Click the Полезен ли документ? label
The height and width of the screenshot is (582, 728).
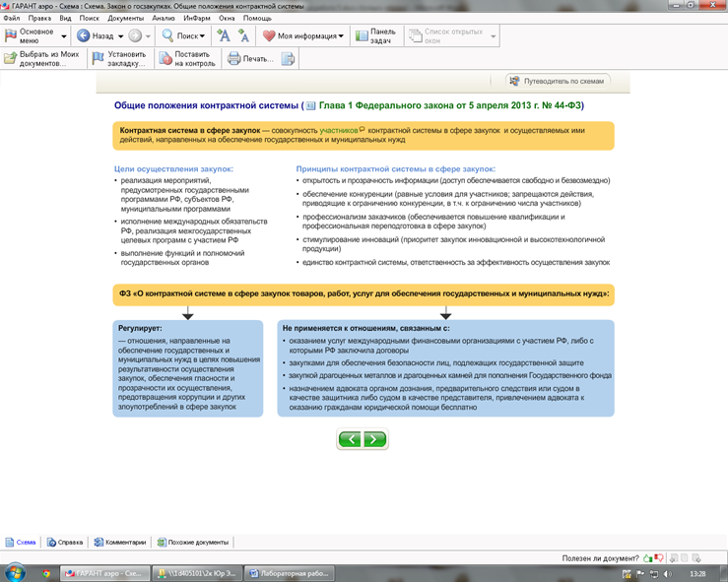tap(600, 558)
